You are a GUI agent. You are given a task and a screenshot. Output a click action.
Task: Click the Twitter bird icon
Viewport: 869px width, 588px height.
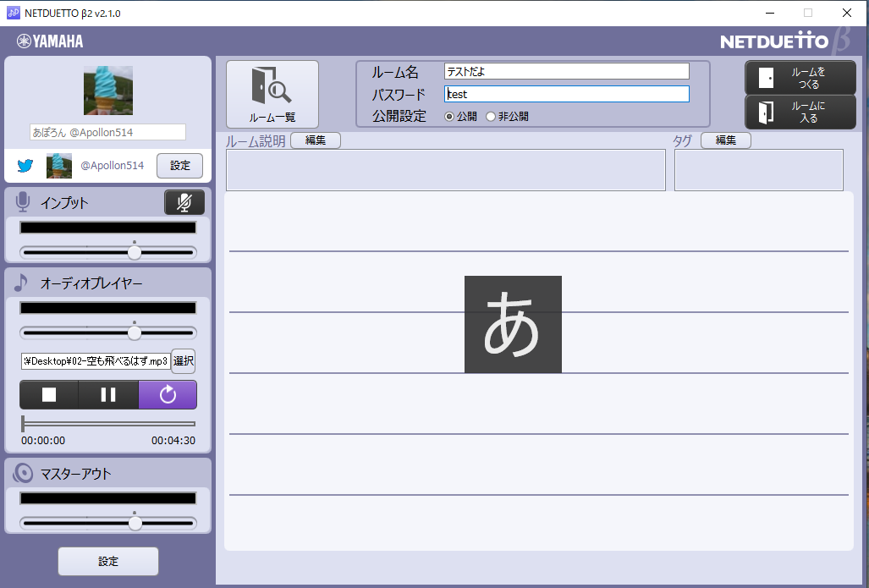25,165
